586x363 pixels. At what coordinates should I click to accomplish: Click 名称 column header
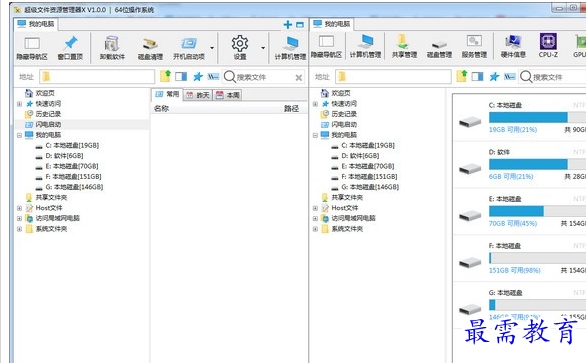(161, 109)
